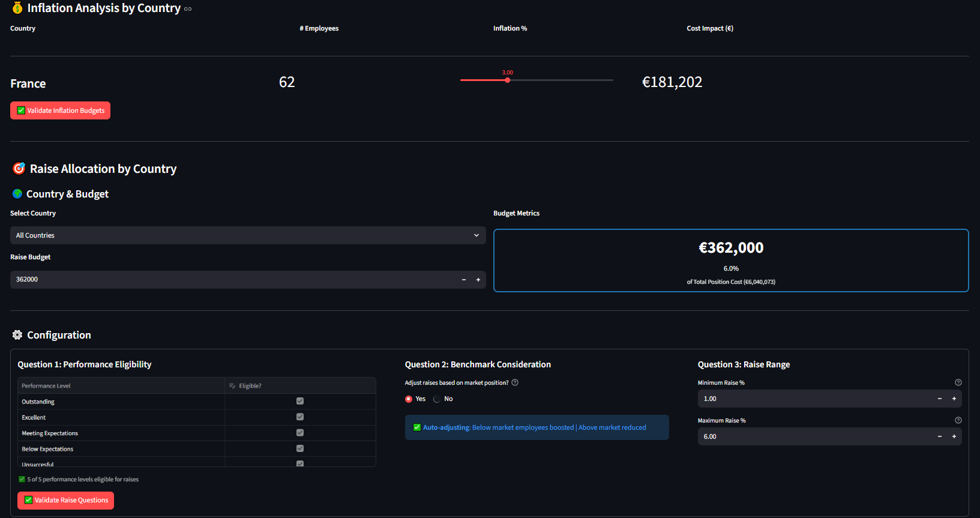Open the Select Country dropdown
This screenshot has width=980, height=518.
click(x=247, y=235)
